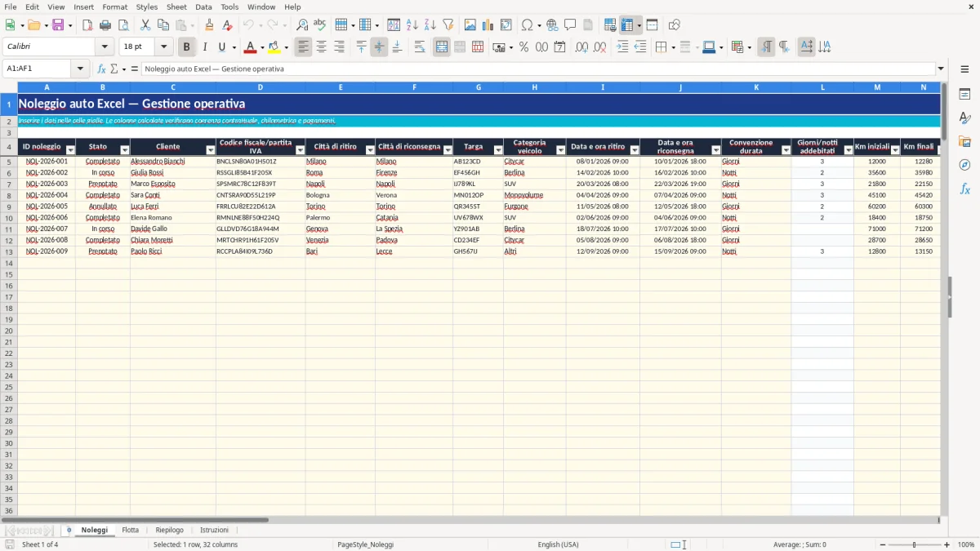Click the zoom slider in status bar
This screenshot has height=551, width=980.
(915, 544)
